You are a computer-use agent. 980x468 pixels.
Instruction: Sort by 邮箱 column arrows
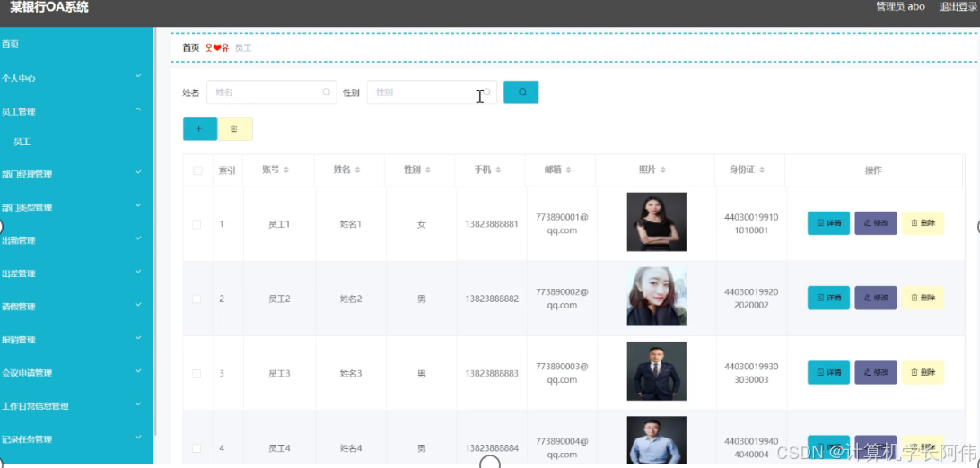point(569,169)
